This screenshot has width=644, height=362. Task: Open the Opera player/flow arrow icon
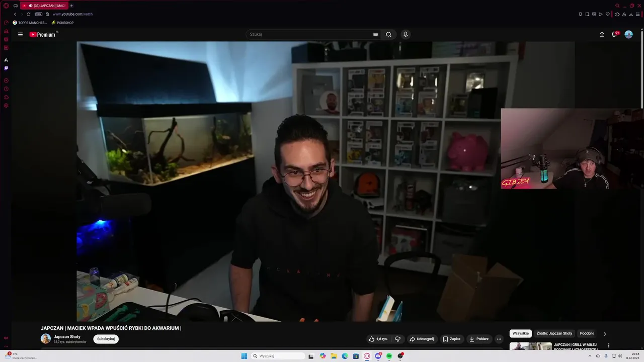tap(601, 14)
